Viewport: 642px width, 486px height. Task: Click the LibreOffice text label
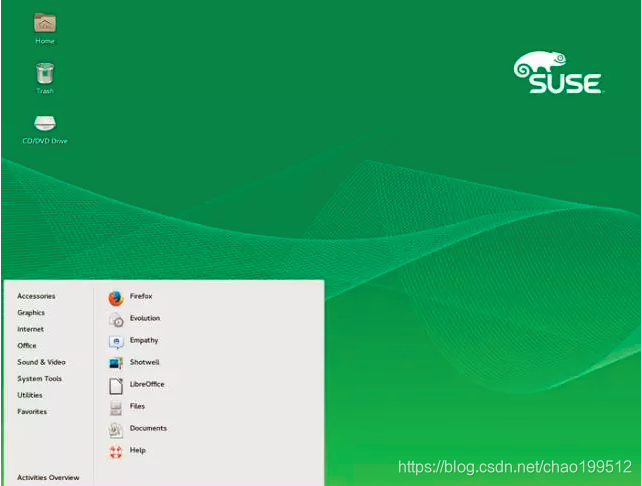pos(147,384)
